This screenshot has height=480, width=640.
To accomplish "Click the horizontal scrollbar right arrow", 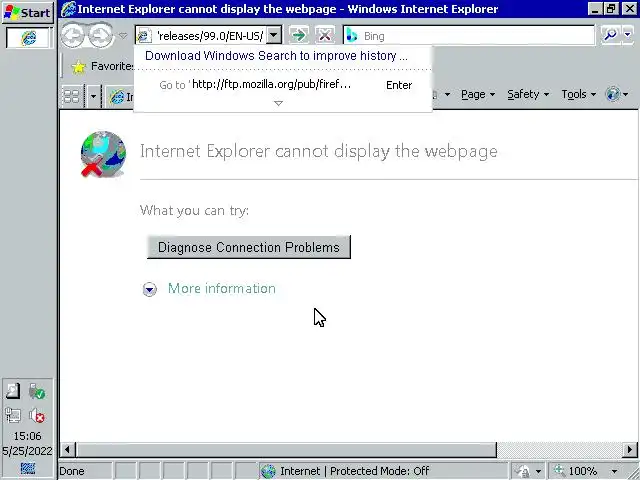I will [630, 450].
